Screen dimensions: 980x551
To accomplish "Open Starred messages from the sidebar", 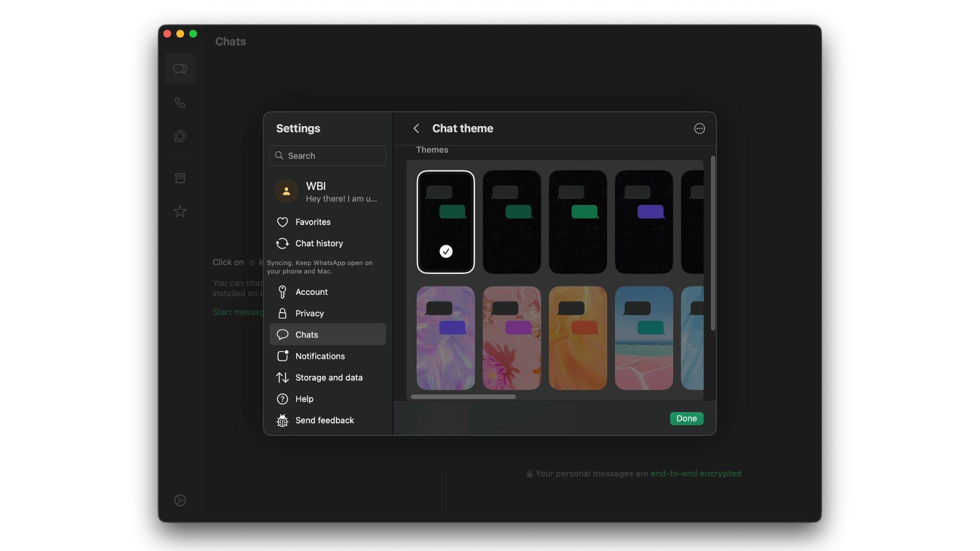I will click(180, 211).
